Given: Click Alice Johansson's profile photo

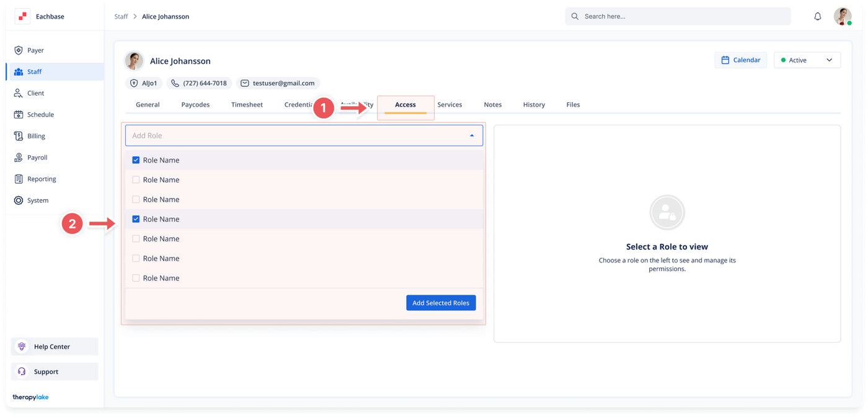Looking at the screenshot, I should pyautogui.click(x=134, y=61).
